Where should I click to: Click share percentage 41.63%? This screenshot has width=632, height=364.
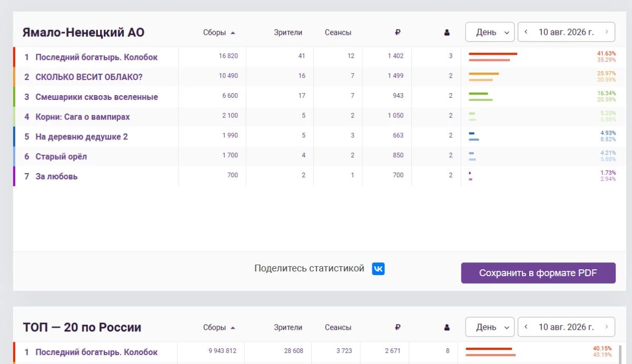[x=606, y=54]
